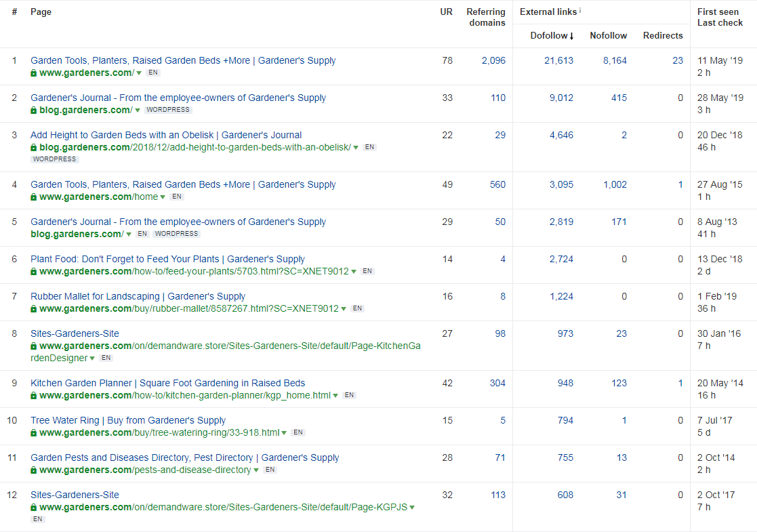Click nofollow count 415
757x532 pixels.
[x=619, y=98]
